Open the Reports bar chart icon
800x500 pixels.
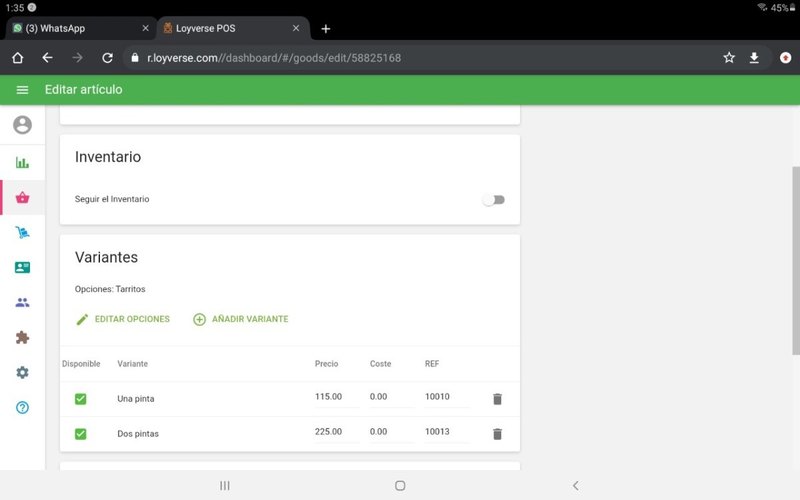point(22,162)
